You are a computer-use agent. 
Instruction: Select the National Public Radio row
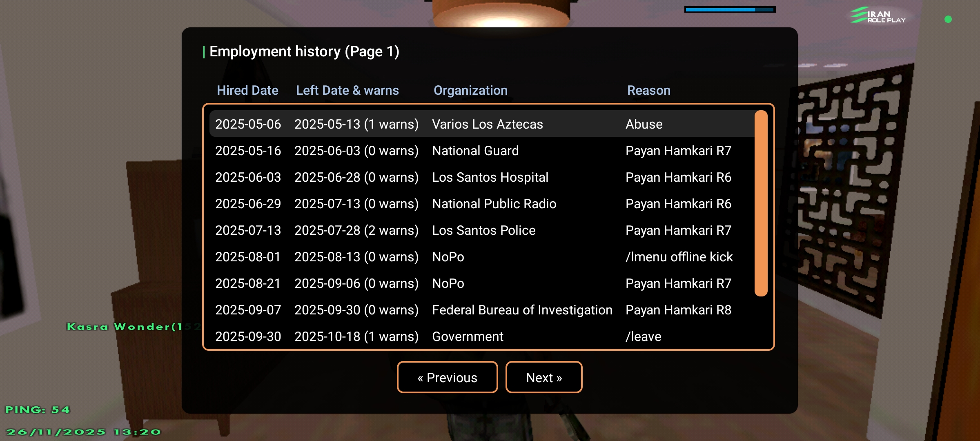point(494,204)
